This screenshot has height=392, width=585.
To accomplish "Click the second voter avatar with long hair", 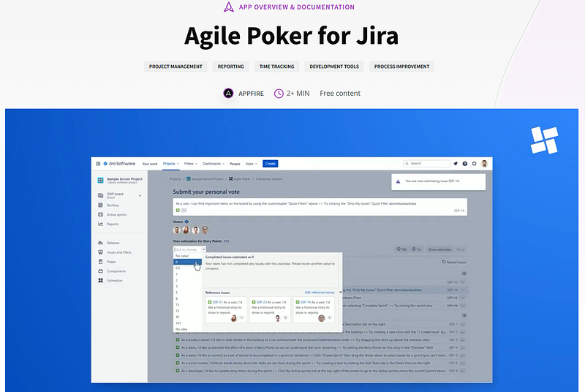I will (x=186, y=230).
